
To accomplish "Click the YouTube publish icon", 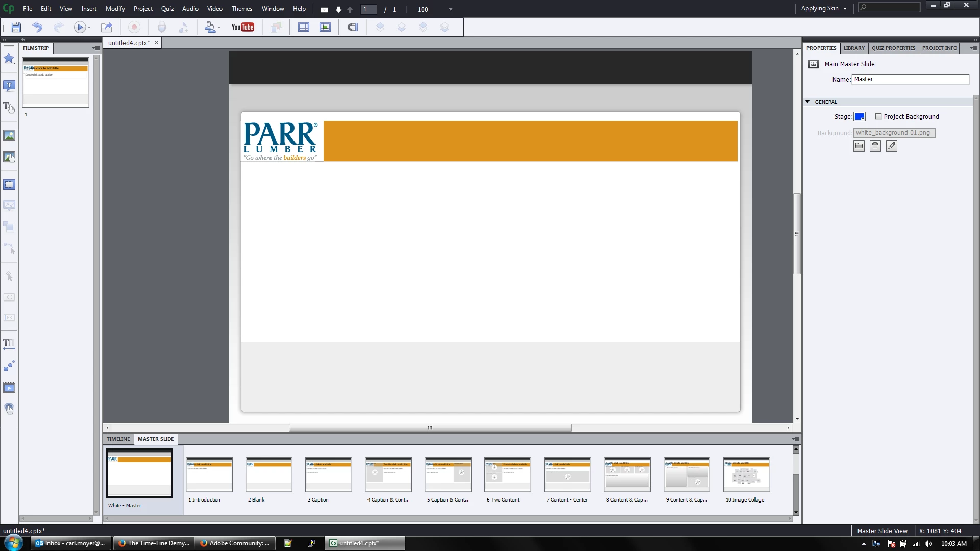I will (242, 28).
